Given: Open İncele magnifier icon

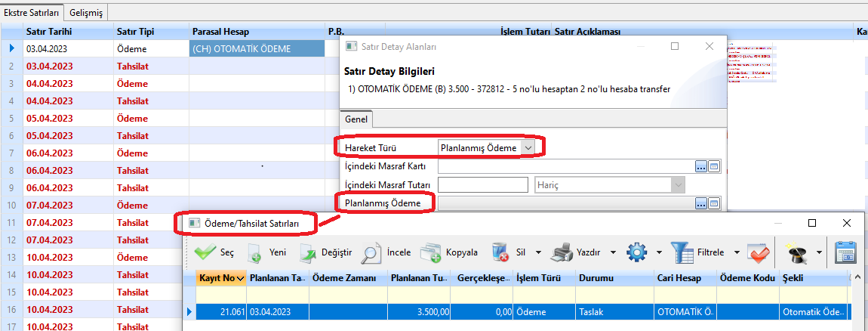Looking at the screenshot, I should [371, 252].
